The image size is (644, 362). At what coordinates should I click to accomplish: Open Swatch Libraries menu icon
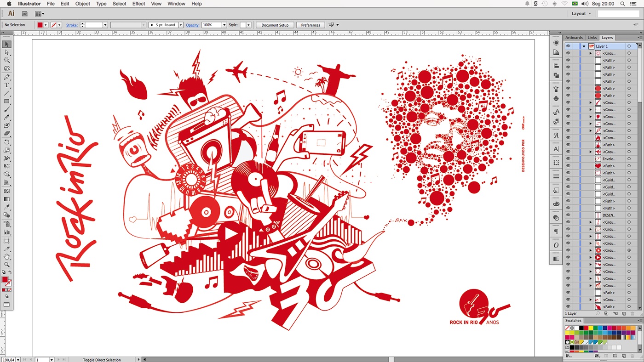[x=569, y=356]
